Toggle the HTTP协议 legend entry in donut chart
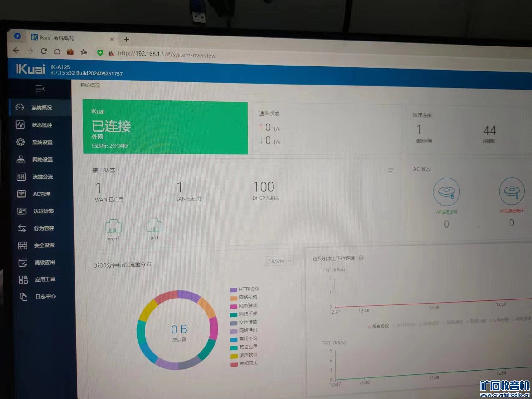The image size is (532, 399). 244,290
